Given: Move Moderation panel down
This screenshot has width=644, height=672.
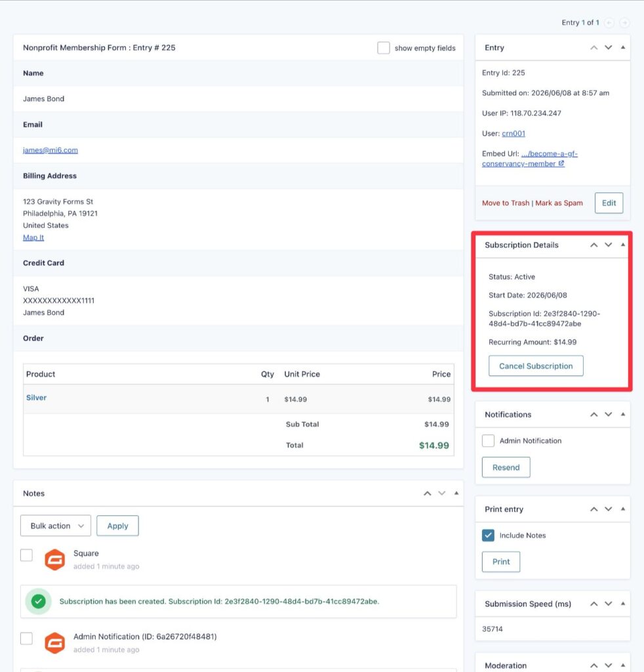Looking at the screenshot, I should [x=609, y=665].
